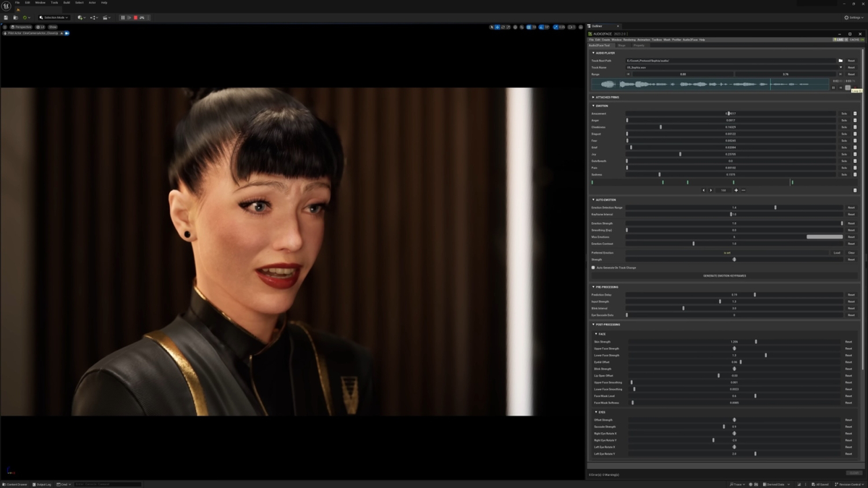The height and width of the screenshot is (488, 868).
Task: Click the red record button in audio player
Action: click(855, 87)
